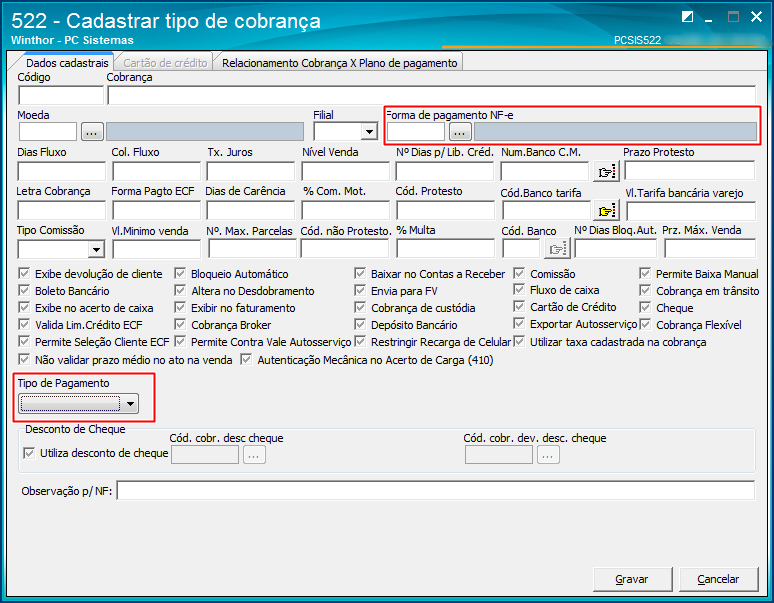Maximize the 522 window

pyautogui.click(x=734, y=17)
